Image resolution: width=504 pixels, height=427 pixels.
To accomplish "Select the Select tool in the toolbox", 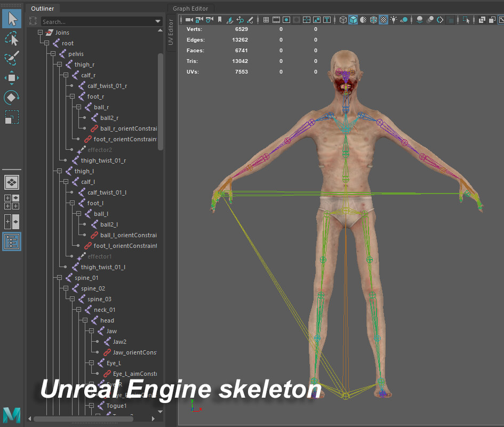I will pyautogui.click(x=12, y=19).
